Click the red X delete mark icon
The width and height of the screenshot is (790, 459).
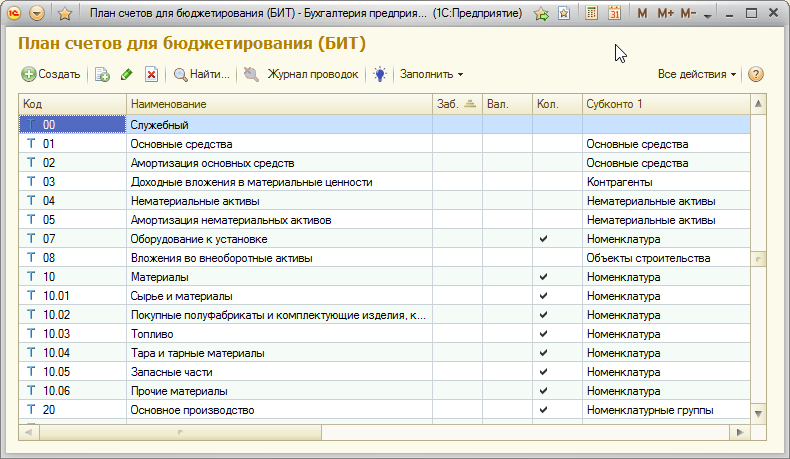tap(151, 75)
